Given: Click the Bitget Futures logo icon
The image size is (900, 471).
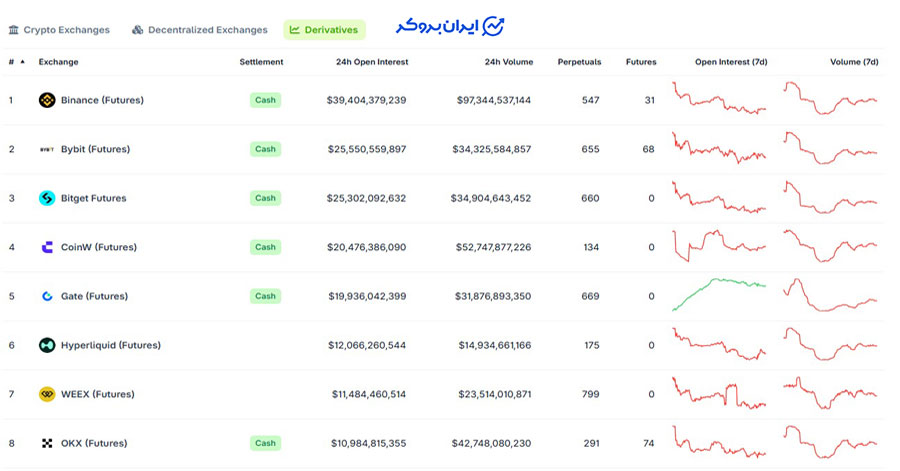Looking at the screenshot, I should [x=47, y=198].
